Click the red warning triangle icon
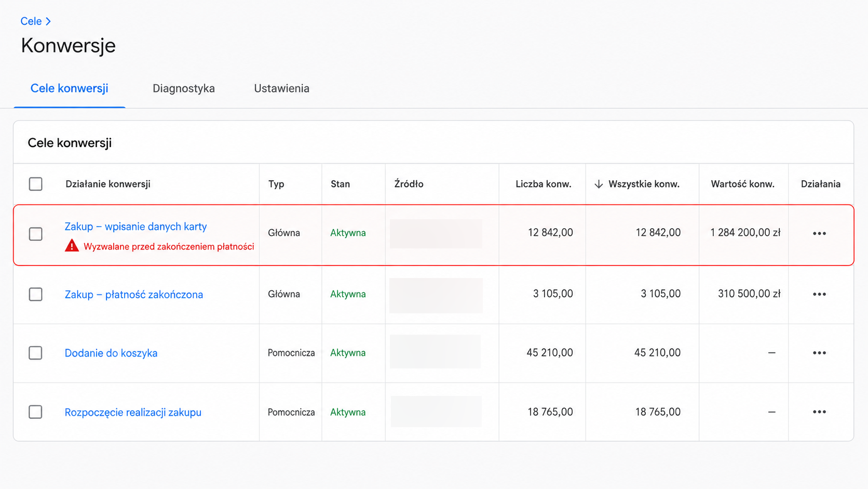The image size is (868, 489). [x=72, y=246]
